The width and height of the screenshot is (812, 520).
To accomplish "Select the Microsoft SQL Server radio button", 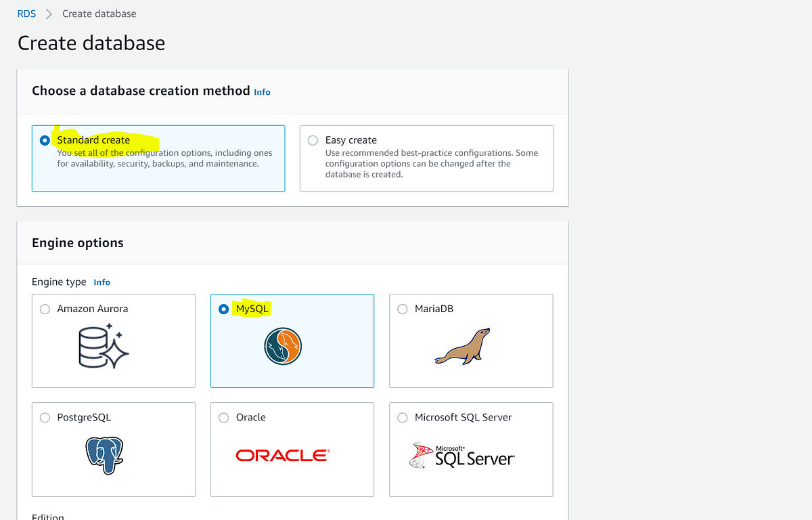I will (402, 418).
